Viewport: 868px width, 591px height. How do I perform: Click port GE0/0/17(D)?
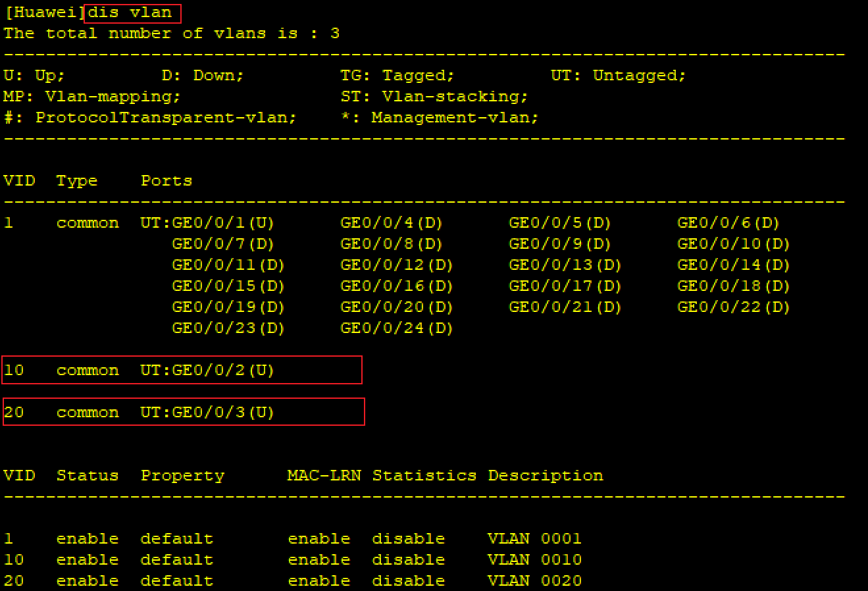(565, 286)
